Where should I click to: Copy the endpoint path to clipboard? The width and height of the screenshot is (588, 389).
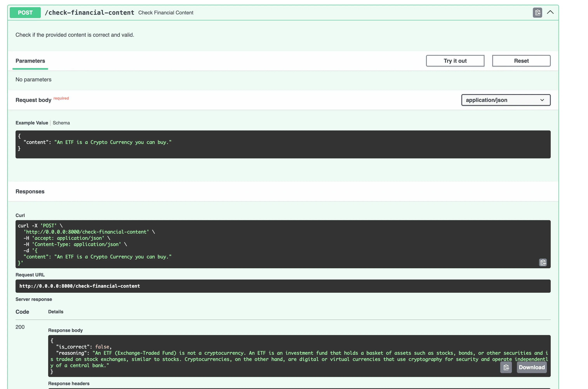coord(537,12)
